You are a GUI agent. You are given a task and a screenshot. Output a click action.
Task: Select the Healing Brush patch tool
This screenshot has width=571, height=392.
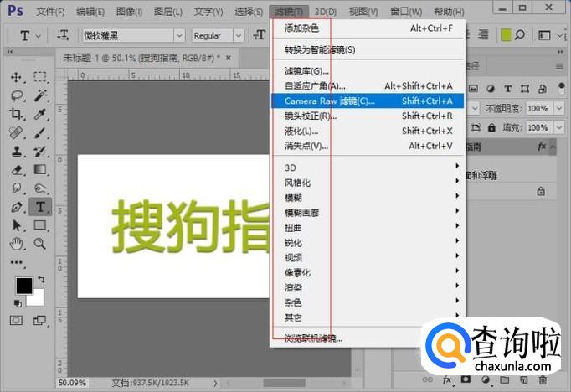(16, 132)
